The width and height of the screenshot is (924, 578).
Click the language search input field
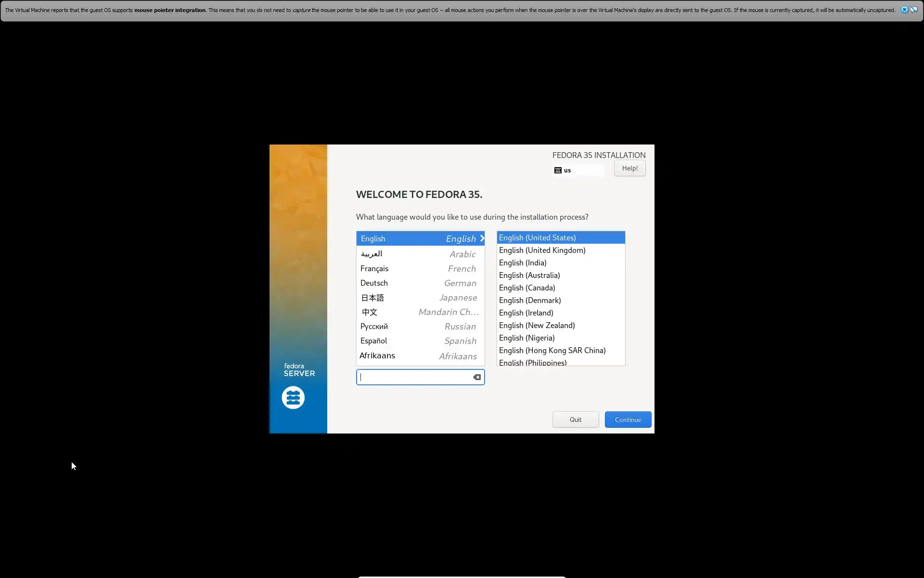(414, 377)
